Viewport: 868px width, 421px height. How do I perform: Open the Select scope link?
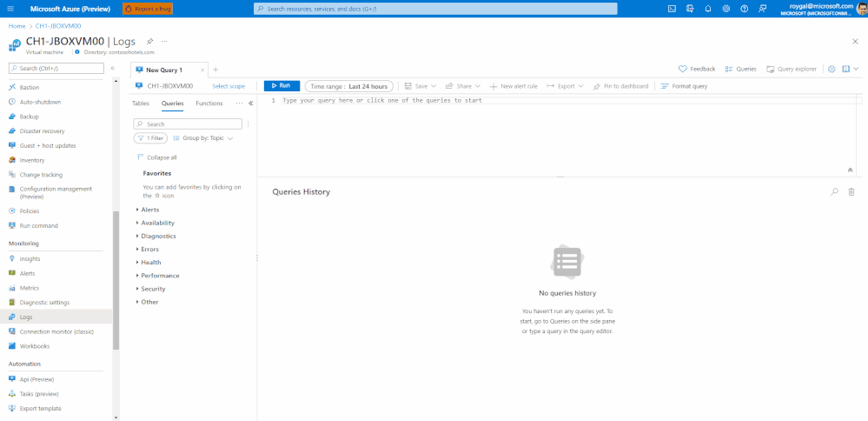[x=229, y=86]
